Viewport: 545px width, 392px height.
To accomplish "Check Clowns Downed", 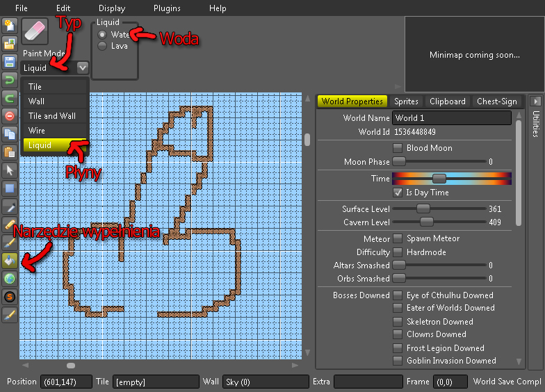I will tap(398, 334).
